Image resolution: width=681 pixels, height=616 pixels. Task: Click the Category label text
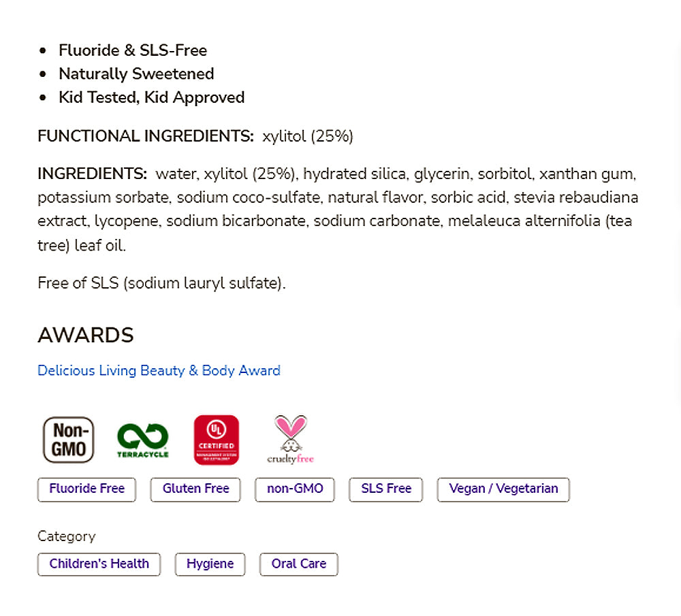(x=67, y=536)
